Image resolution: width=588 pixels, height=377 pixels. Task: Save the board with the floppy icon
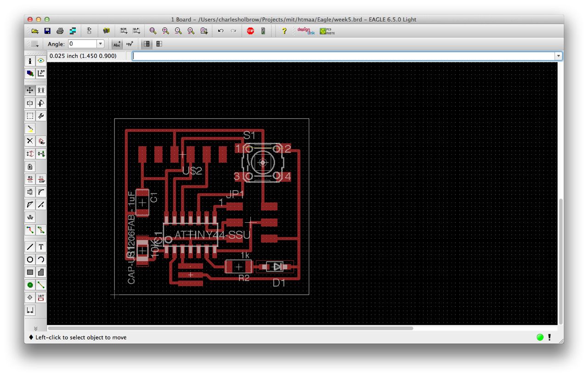coord(47,31)
